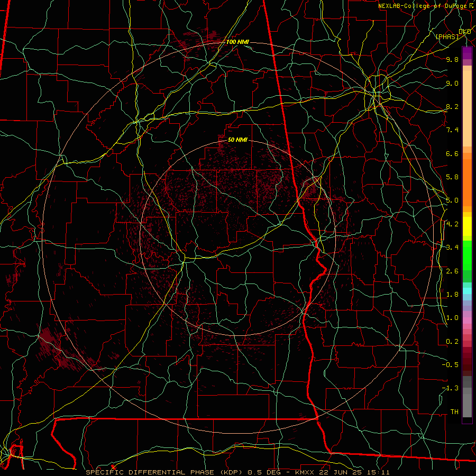Pick the dark purple top color band
The width and height of the screenshot is (476, 476).
[467, 53]
